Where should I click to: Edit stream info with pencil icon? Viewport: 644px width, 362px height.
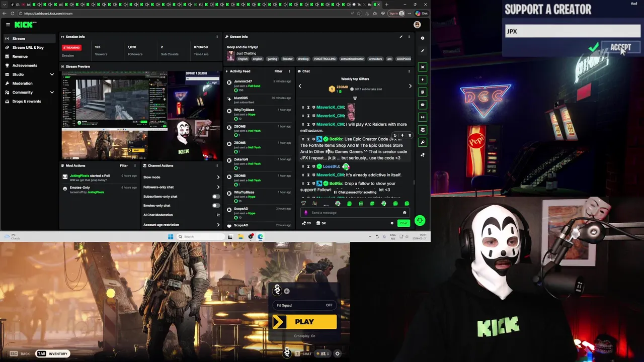click(x=401, y=37)
